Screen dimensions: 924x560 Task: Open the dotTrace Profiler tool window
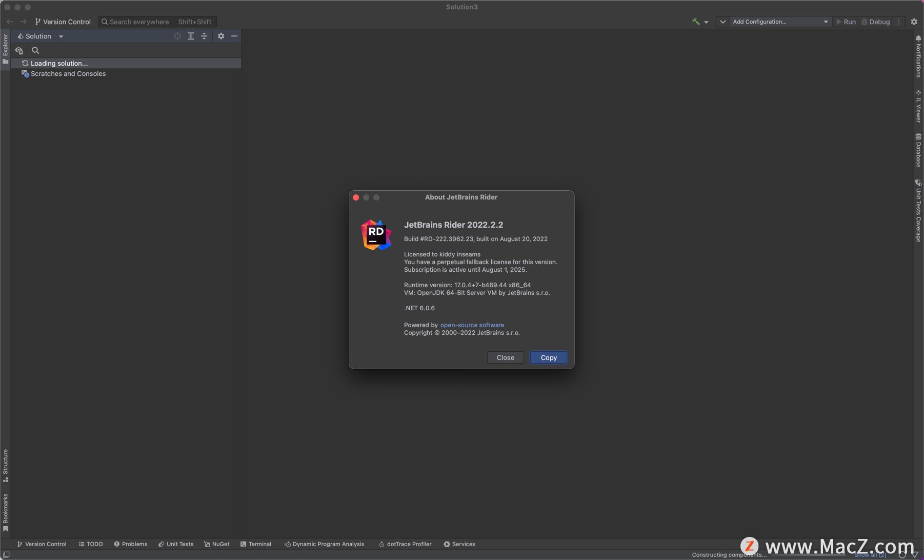tap(405, 544)
